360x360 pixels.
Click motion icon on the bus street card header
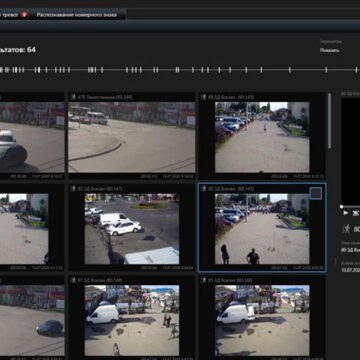point(73,97)
